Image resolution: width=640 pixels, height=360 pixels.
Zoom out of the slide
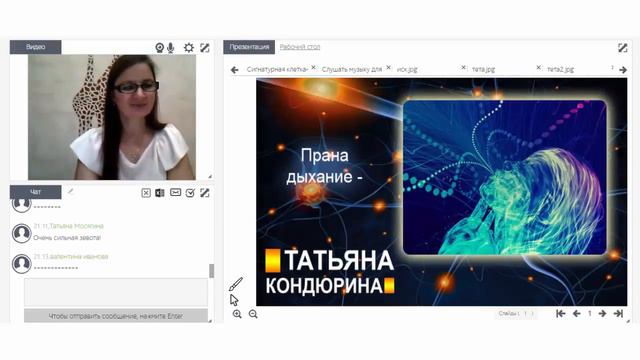[253, 314]
